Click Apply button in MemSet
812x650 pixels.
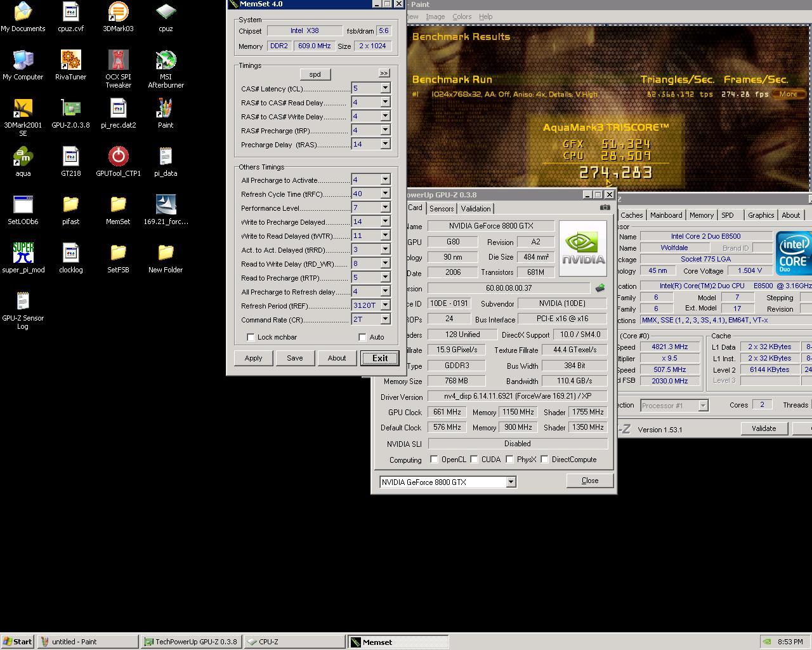coord(253,358)
